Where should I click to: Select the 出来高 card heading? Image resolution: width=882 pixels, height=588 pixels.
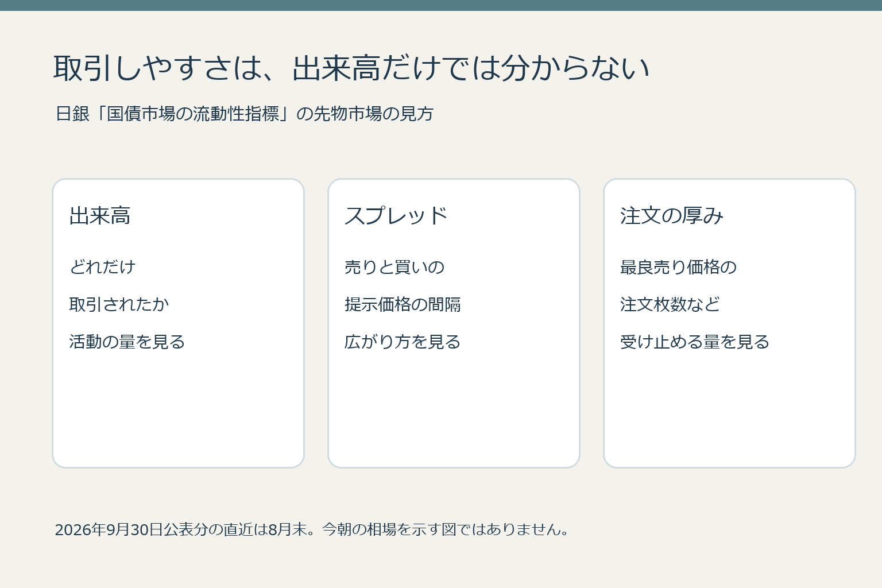click(x=100, y=216)
